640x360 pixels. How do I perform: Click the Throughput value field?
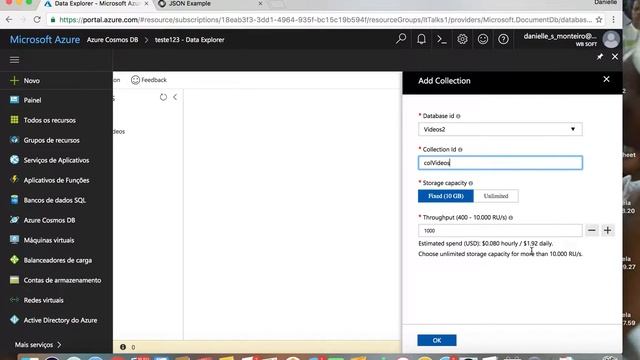point(500,231)
